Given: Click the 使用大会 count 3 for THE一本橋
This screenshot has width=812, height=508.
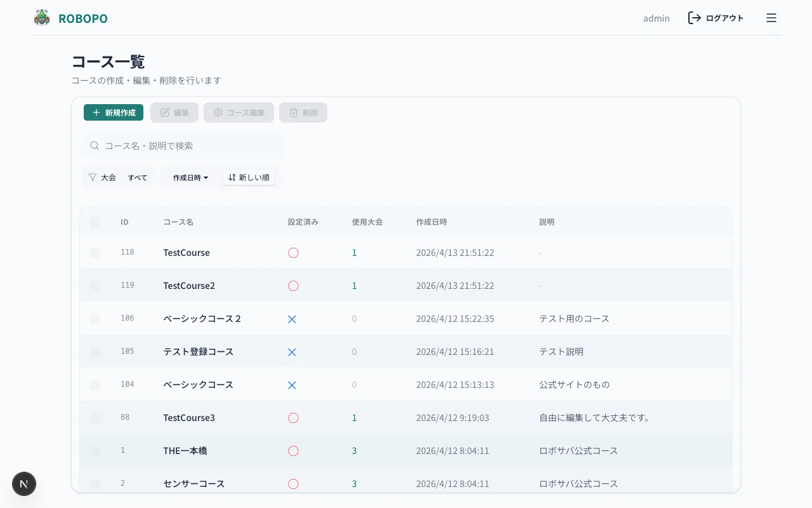Looking at the screenshot, I should point(355,451).
